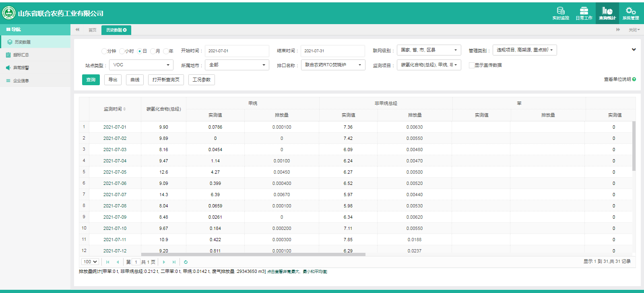Image resolution: width=644 pixels, height=293 pixels.
Task: Select the 小时 hour radio button
Action: [122, 51]
